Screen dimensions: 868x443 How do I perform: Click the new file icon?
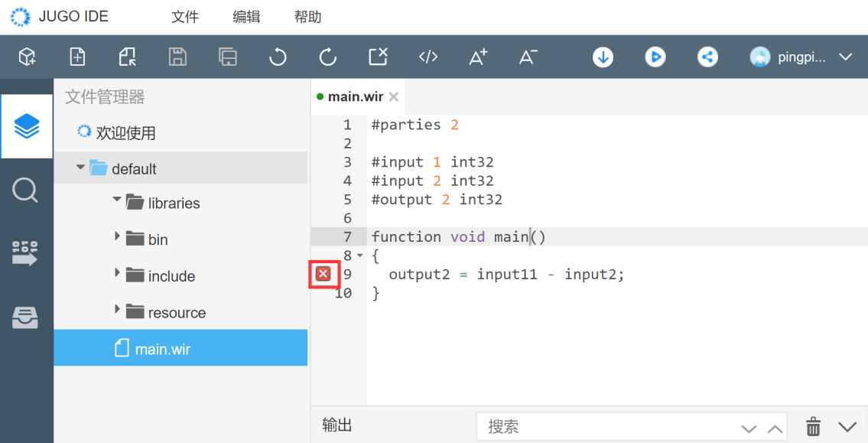77,57
